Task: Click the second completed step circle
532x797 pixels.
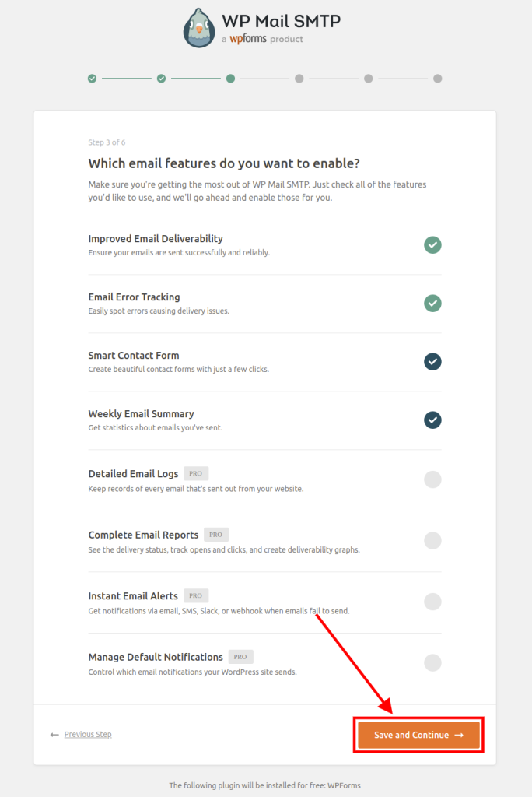Action: 162,79
